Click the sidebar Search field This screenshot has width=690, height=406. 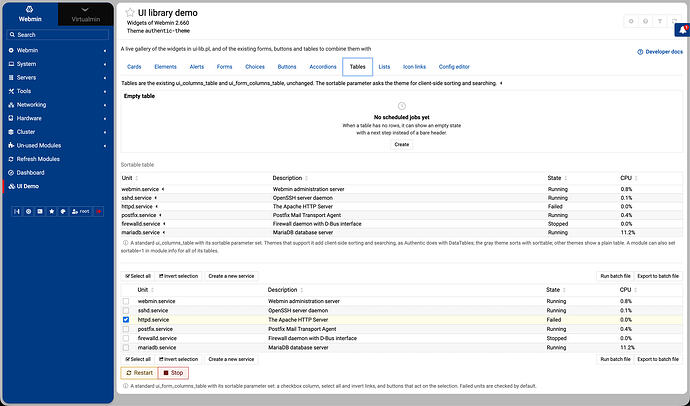pos(58,35)
